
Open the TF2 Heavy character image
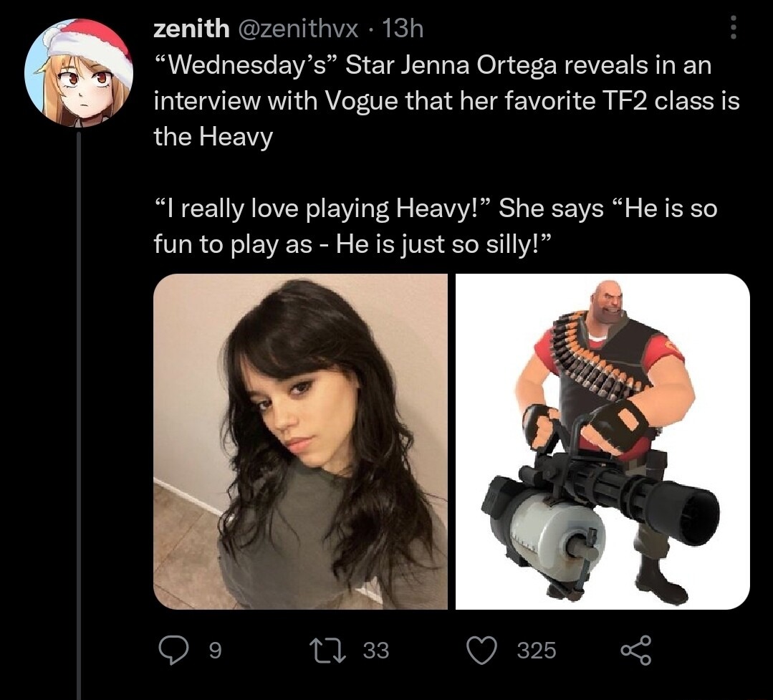(x=602, y=441)
